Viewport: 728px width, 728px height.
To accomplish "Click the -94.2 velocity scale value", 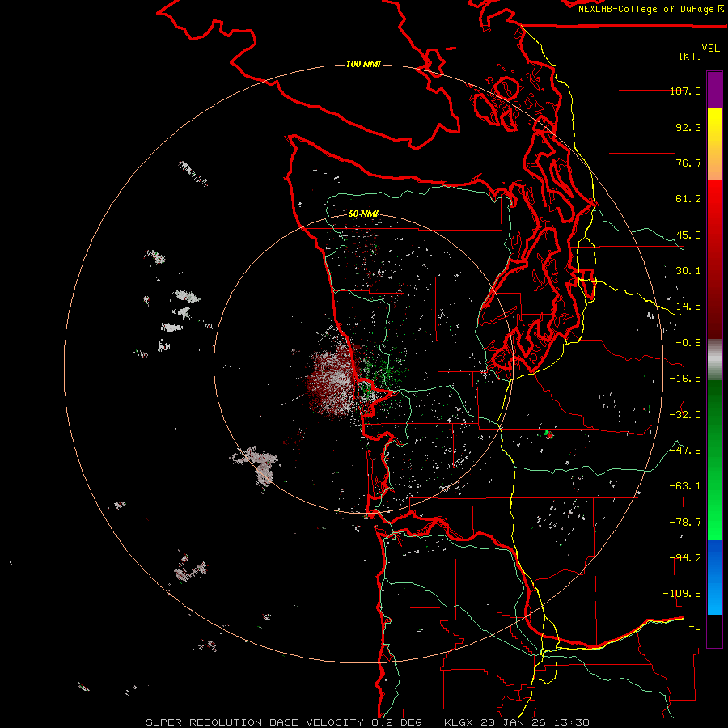I will click(685, 558).
